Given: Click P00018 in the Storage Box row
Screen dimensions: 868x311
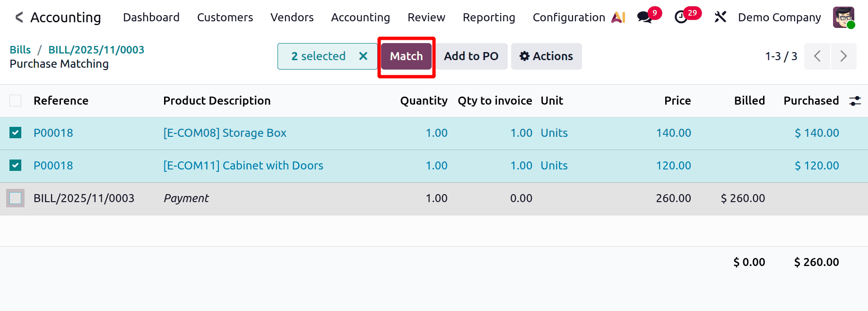Looking at the screenshot, I should (53, 133).
